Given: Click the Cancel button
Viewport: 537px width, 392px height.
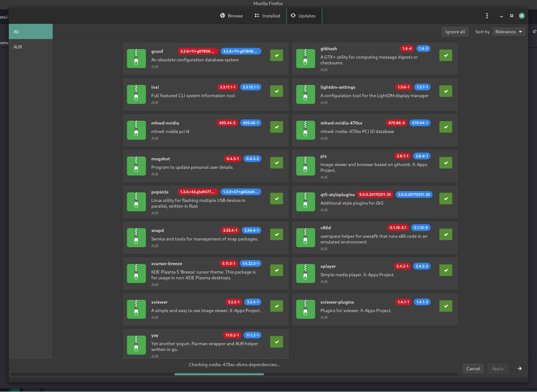Looking at the screenshot, I should tap(473, 369).
